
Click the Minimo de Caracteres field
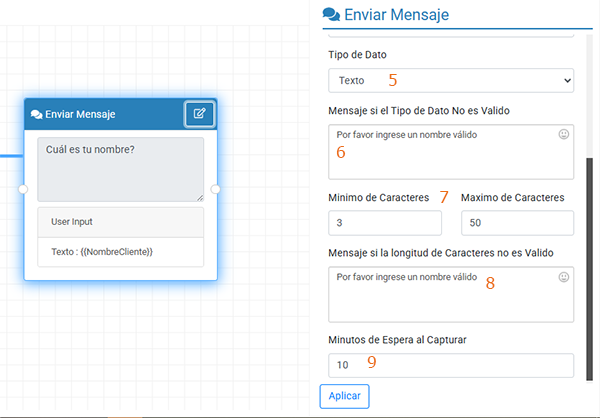384,223
